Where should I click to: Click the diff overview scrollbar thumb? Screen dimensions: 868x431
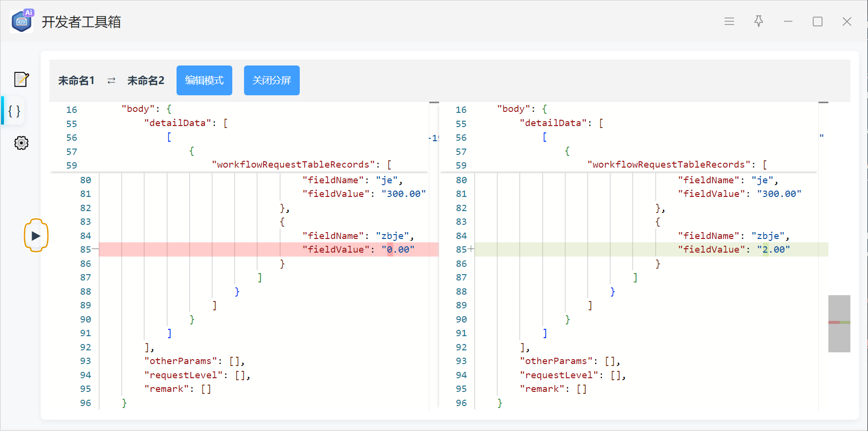tap(839, 323)
